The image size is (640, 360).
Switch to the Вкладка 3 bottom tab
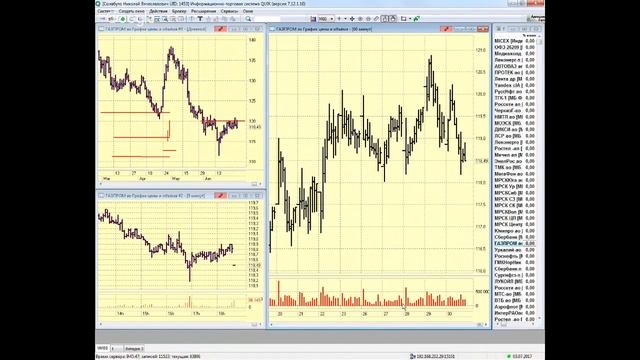[134, 349]
